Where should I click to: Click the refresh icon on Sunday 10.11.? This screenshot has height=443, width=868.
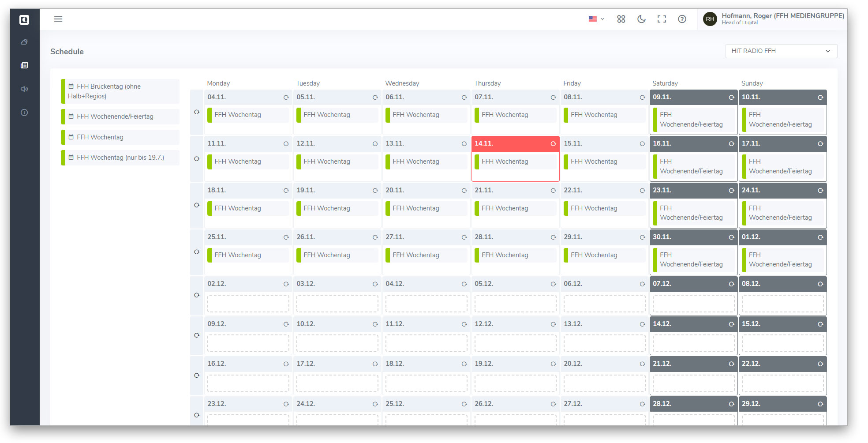821,98
